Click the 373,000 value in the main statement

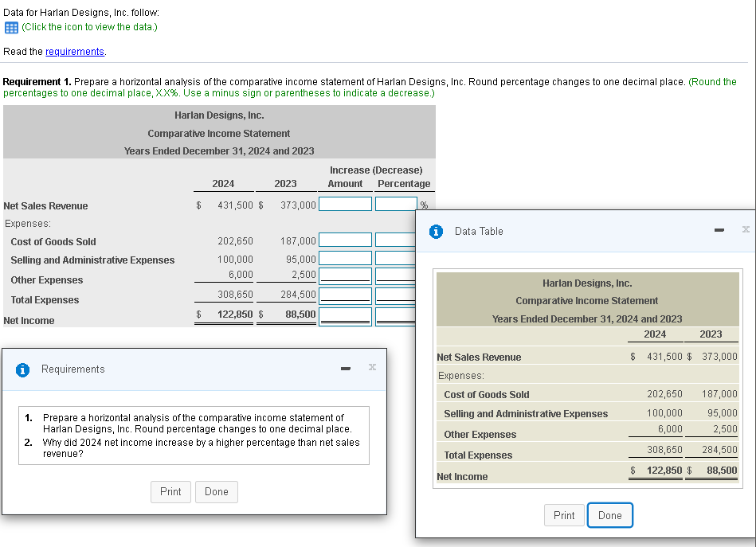(298, 205)
